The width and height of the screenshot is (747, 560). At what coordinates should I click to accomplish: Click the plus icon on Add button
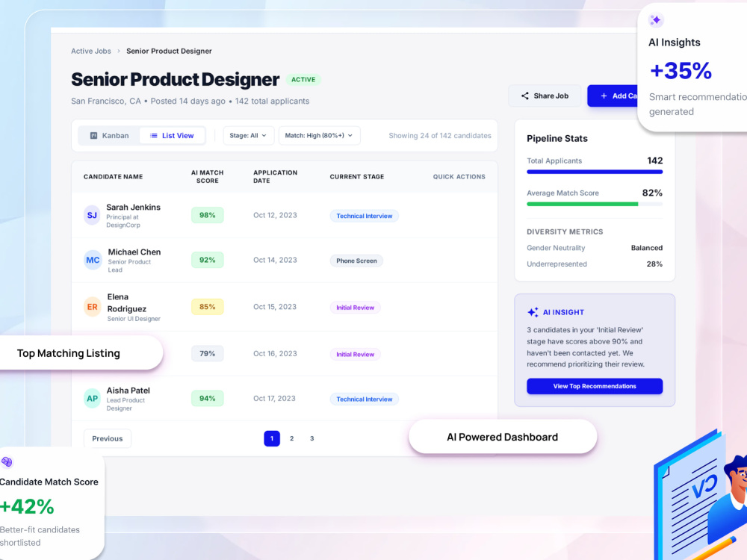pos(604,96)
